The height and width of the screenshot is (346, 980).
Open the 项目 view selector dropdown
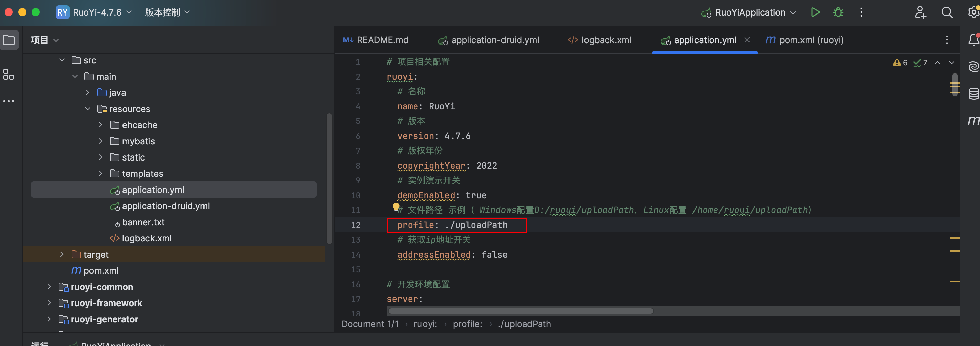coord(45,40)
